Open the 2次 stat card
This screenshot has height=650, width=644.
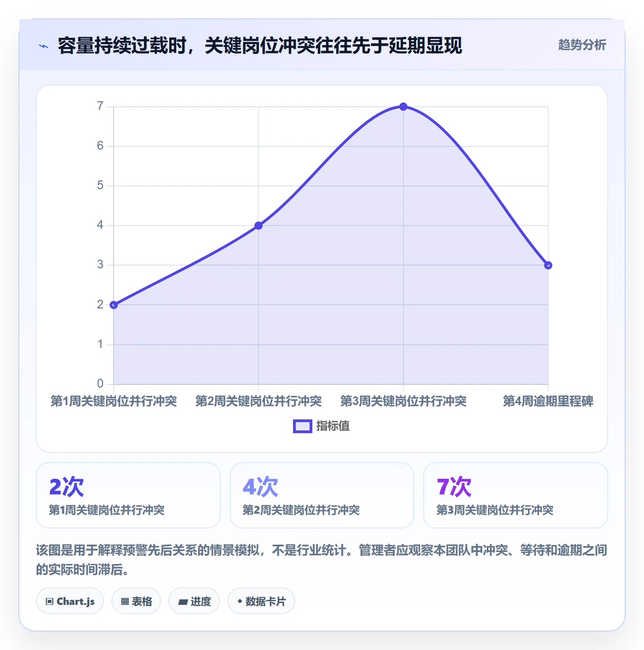[128, 495]
